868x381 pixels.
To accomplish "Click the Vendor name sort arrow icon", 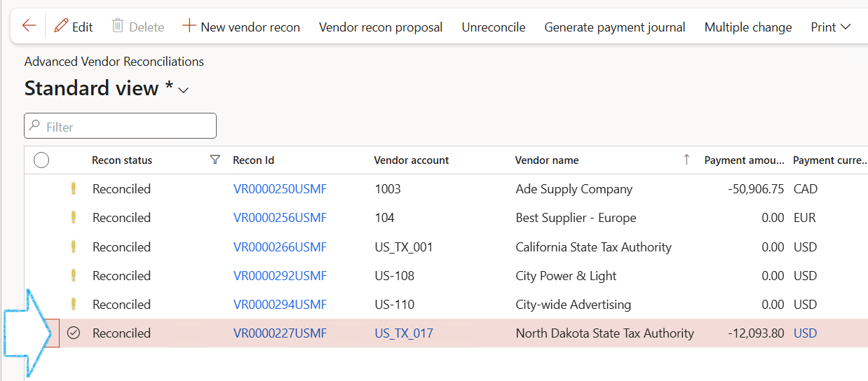I will (x=686, y=160).
